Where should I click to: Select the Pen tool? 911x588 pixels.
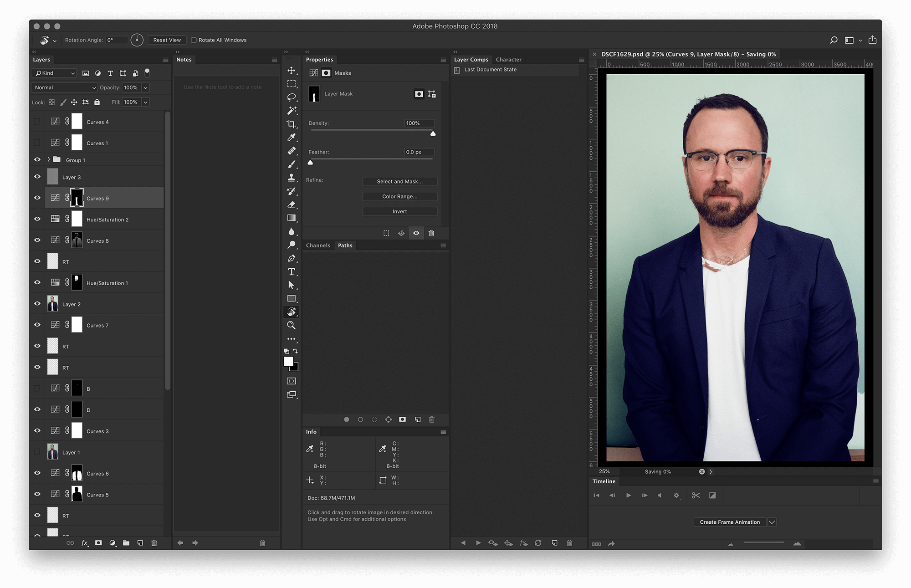292,258
